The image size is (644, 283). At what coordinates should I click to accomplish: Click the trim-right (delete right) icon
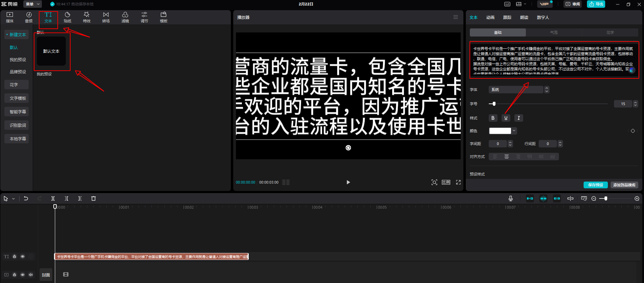point(80,198)
